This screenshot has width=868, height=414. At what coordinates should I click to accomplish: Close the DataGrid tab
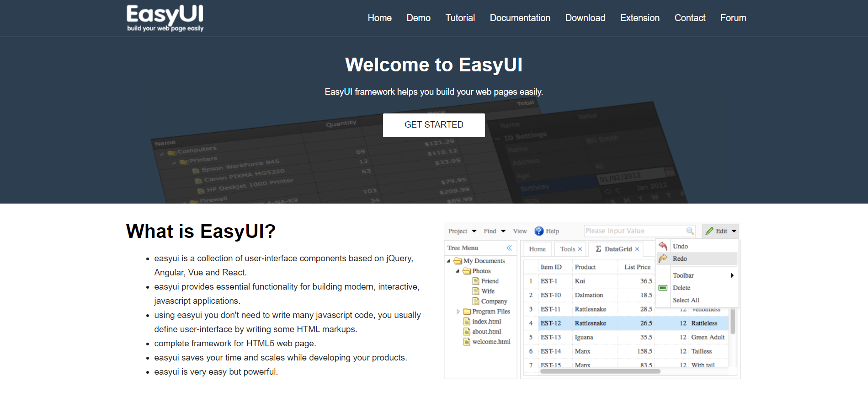(x=637, y=249)
